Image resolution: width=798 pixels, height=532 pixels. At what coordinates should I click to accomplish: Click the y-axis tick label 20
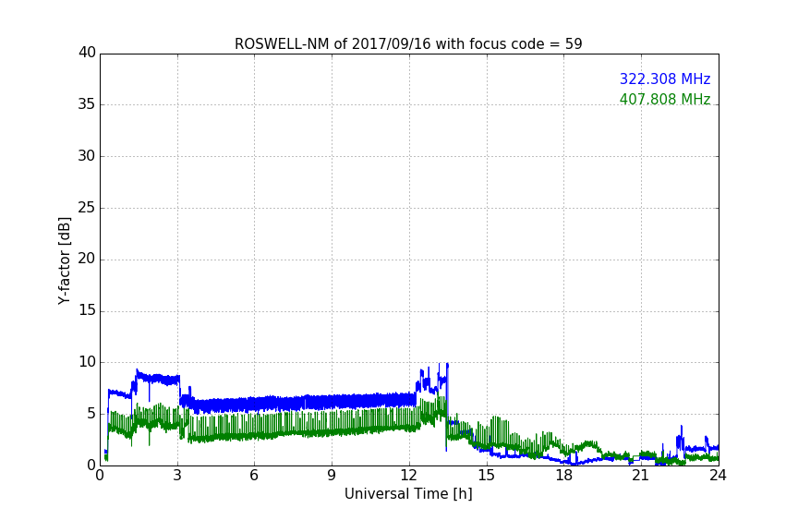point(87,259)
